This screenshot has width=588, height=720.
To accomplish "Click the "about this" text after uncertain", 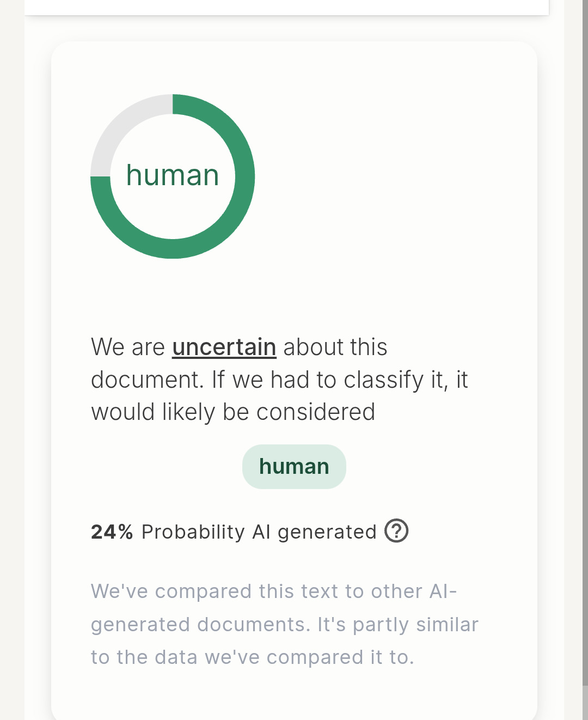I will pyautogui.click(x=335, y=347).
